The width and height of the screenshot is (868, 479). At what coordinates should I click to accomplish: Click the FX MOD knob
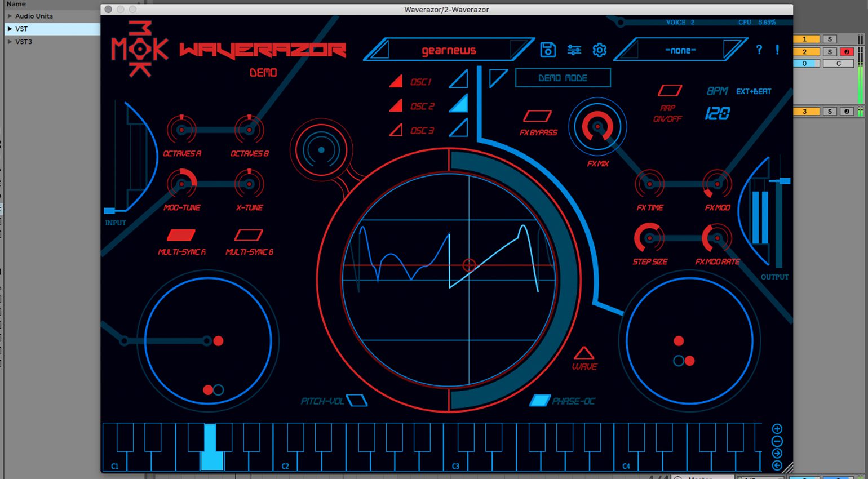(x=717, y=184)
